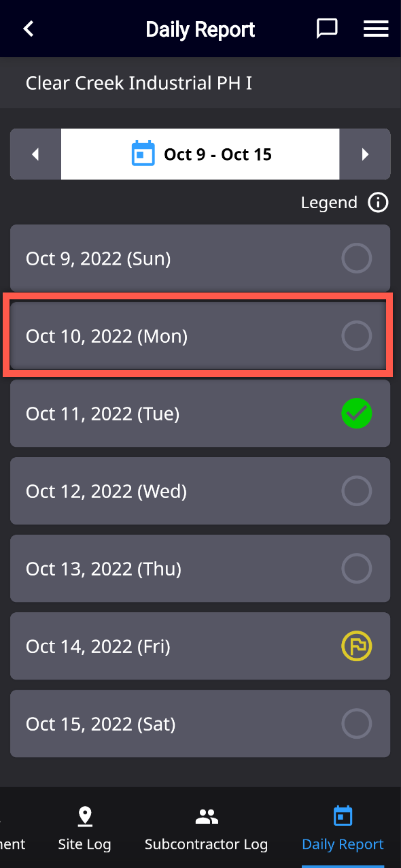Open the chat messages icon
Screen dimensions: 401x868
327,29
